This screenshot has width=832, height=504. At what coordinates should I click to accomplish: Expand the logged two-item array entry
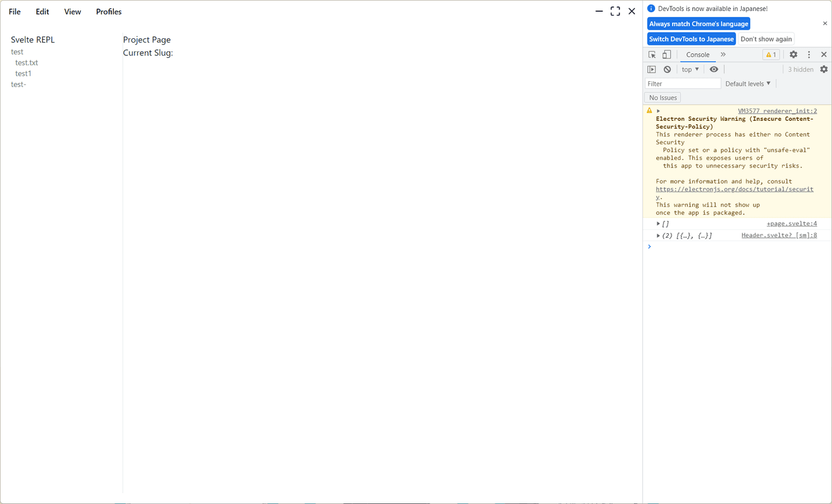tap(658, 236)
